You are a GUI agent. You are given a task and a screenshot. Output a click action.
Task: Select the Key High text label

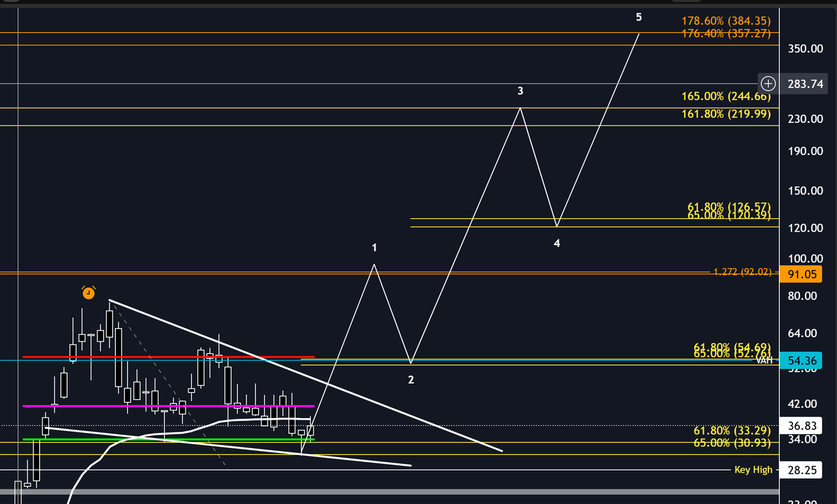[x=753, y=469]
